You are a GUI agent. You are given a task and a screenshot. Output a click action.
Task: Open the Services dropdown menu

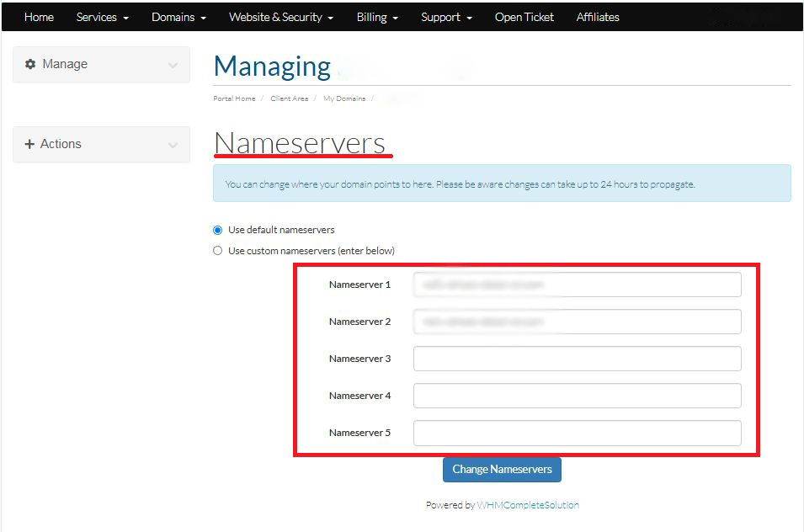[x=102, y=17]
